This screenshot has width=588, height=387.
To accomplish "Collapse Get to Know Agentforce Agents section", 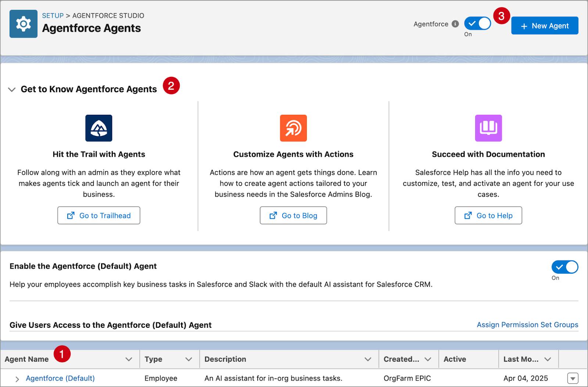I will (x=12, y=89).
